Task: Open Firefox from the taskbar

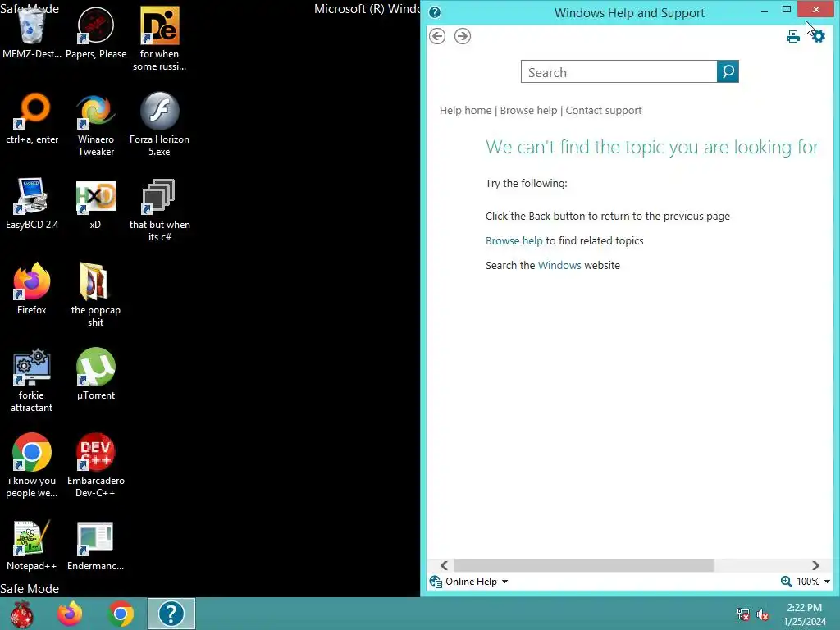Action: coord(71,614)
